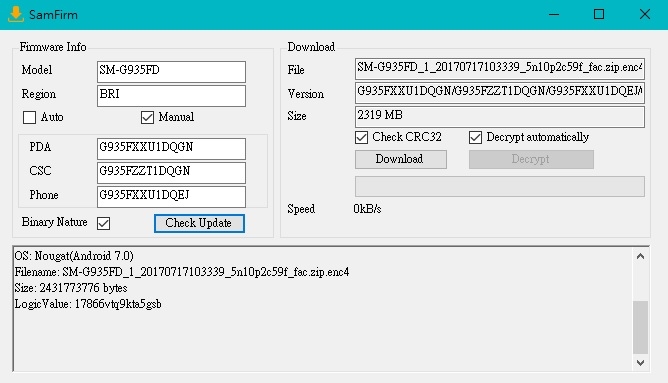Click the log scrollbar down arrow
Image resolution: width=668 pixels, height=383 pixels.
pos(640,363)
